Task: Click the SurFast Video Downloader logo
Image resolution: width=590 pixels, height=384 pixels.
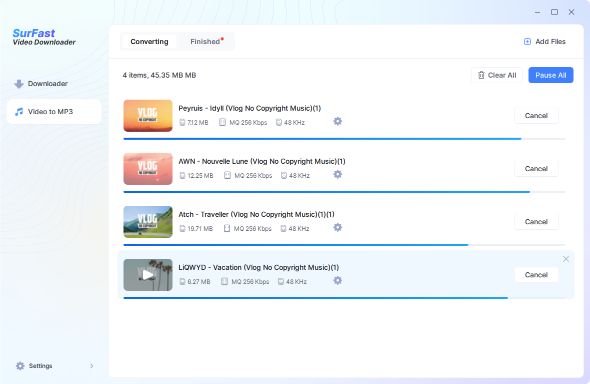Action: point(44,37)
